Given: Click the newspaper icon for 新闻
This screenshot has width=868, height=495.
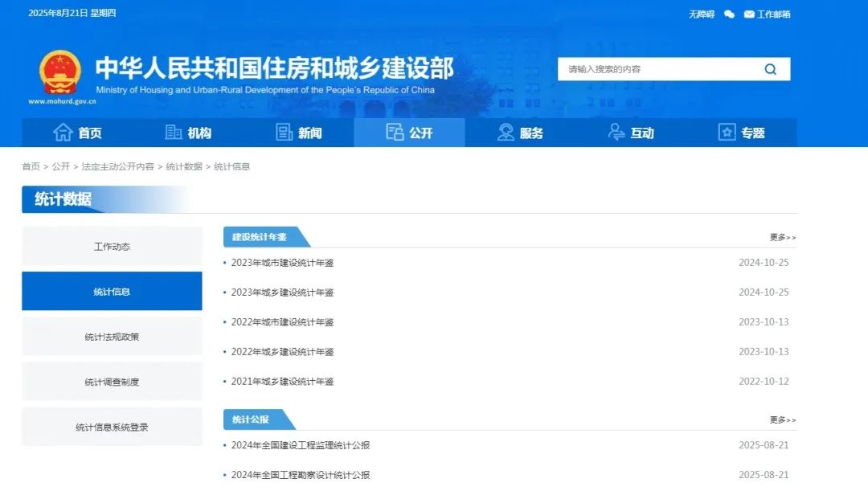Looking at the screenshot, I should click(x=285, y=133).
